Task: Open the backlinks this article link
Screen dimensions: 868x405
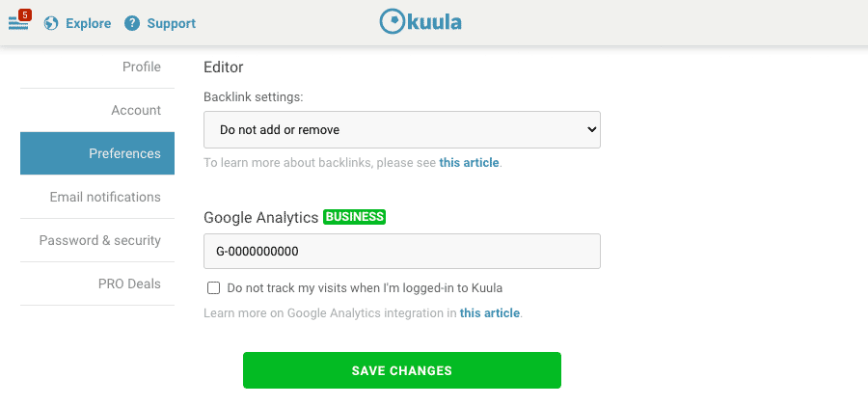Action: tap(469, 163)
